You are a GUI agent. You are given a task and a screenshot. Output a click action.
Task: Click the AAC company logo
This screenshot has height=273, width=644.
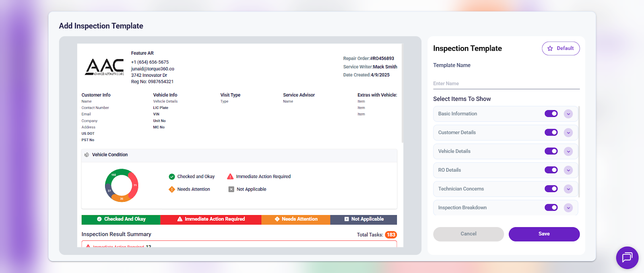click(x=105, y=67)
